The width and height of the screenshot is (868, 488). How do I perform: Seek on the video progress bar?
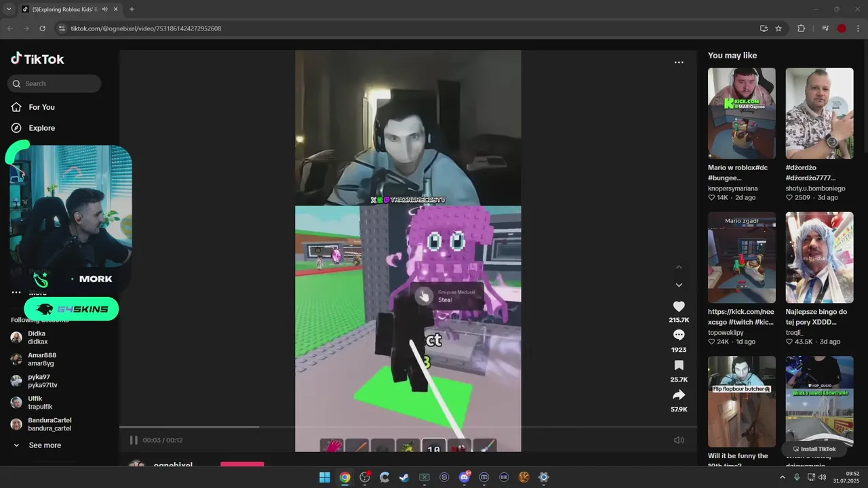pyautogui.click(x=408, y=427)
